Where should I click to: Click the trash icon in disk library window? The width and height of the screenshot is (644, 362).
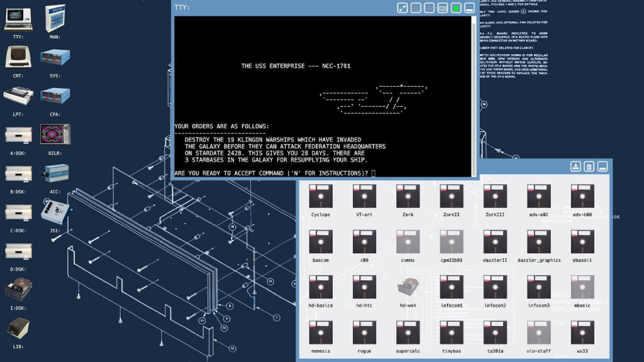pos(589,166)
